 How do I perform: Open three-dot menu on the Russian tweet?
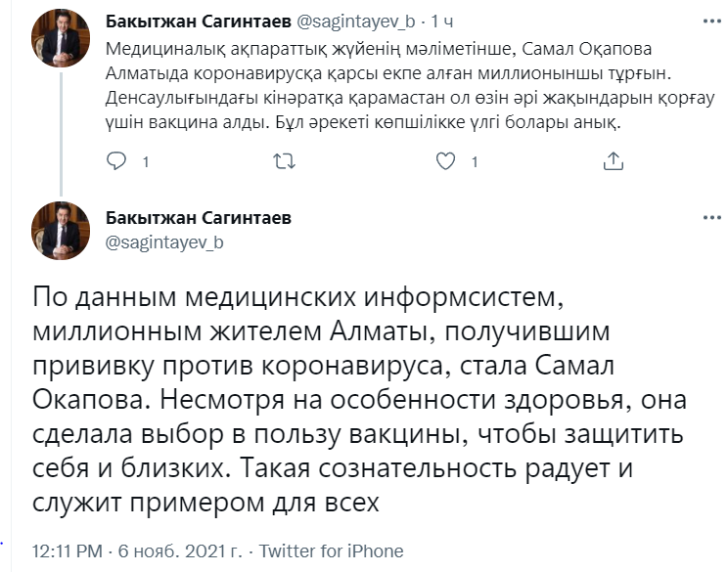point(707,217)
